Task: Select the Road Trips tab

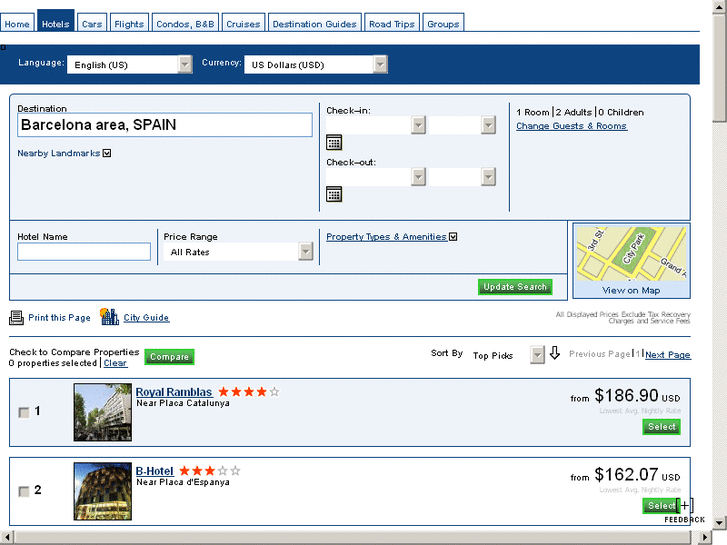Action: (x=392, y=23)
